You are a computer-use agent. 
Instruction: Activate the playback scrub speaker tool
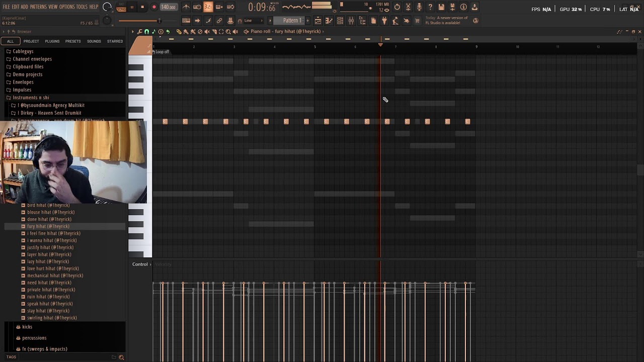(x=235, y=32)
